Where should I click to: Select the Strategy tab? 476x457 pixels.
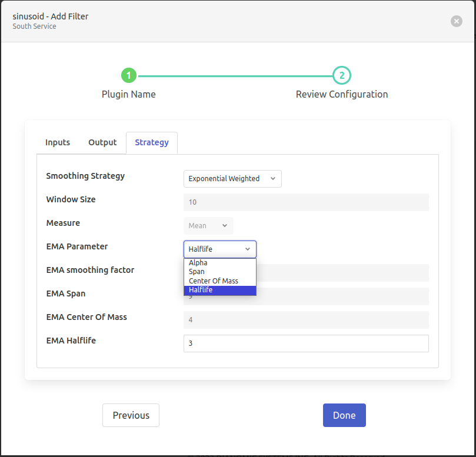[152, 142]
